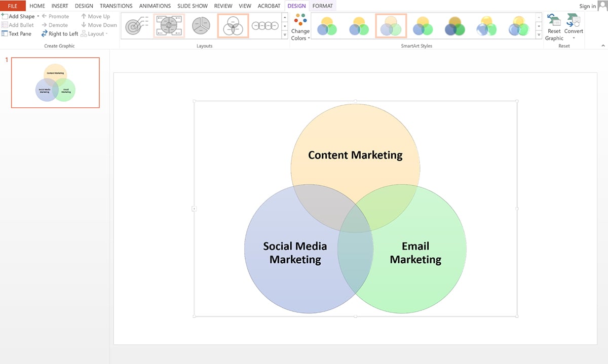Open the Add Shape dropdown arrow

[38, 16]
